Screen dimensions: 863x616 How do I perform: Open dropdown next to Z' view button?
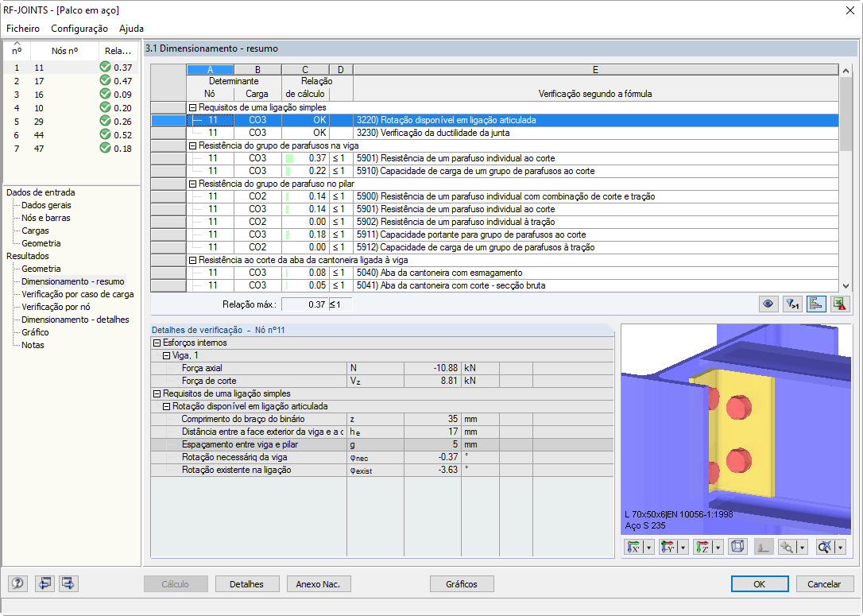(x=718, y=547)
